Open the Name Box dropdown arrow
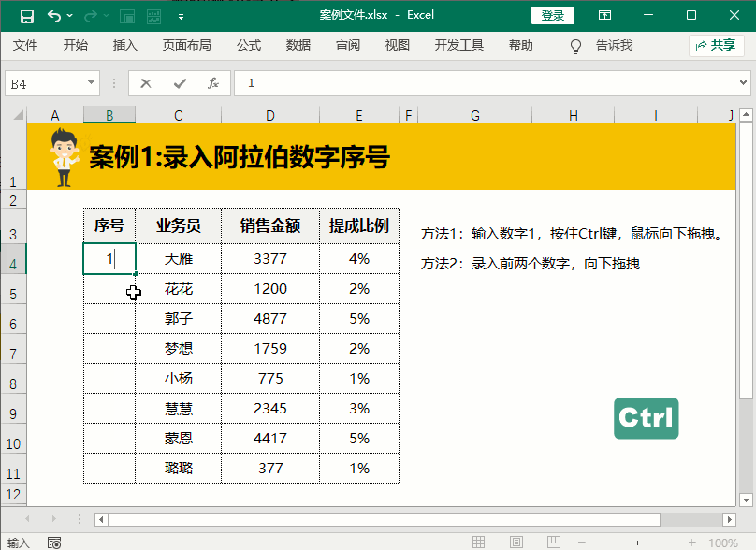This screenshot has height=550, width=756. tap(89, 82)
